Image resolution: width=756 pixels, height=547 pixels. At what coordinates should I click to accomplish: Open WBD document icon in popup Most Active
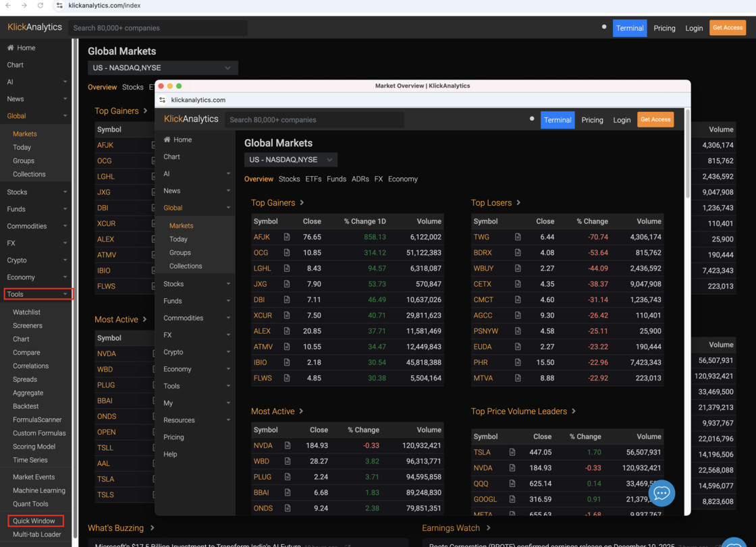coord(288,461)
